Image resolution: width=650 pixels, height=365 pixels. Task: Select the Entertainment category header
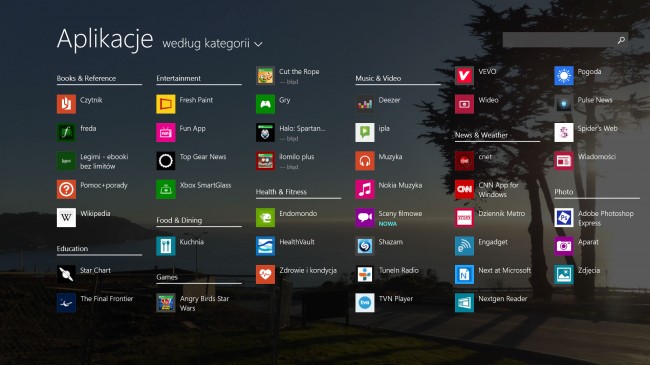(x=178, y=78)
